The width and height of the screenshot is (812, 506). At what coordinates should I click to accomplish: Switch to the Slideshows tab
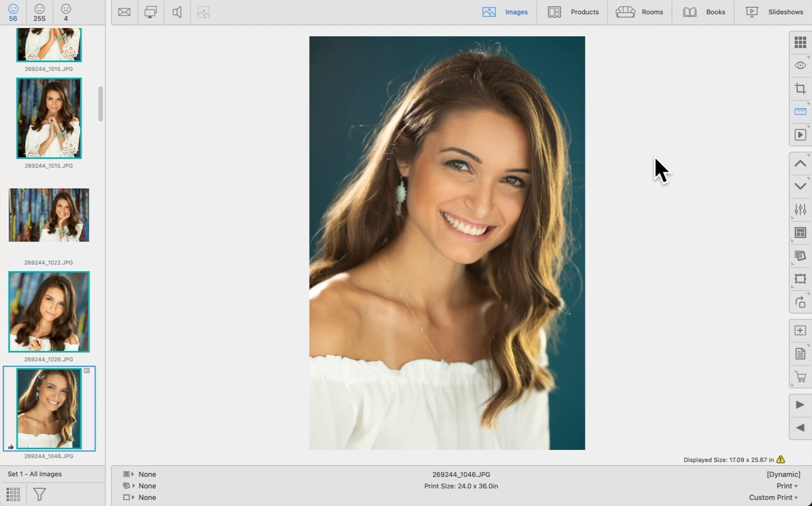(x=774, y=12)
